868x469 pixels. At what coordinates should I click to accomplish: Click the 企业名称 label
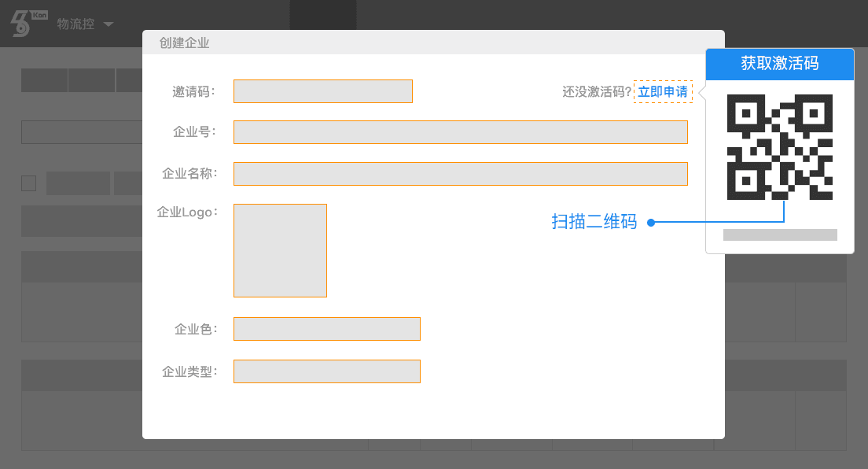click(x=189, y=174)
